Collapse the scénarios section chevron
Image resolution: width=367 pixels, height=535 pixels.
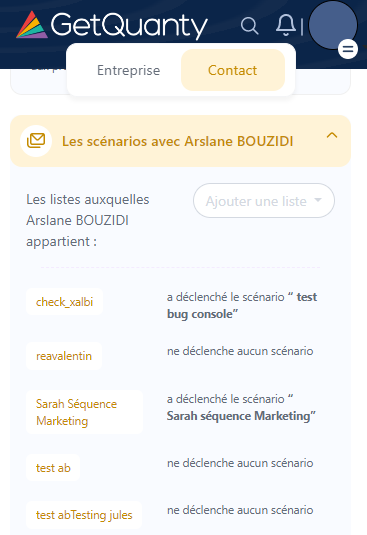pos(332,135)
